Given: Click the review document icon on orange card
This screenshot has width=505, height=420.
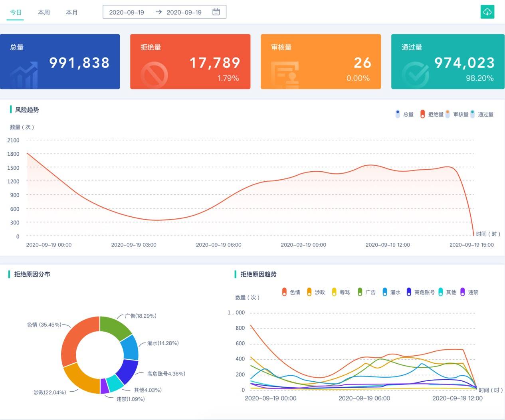Looking at the screenshot, I should pos(285,75).
